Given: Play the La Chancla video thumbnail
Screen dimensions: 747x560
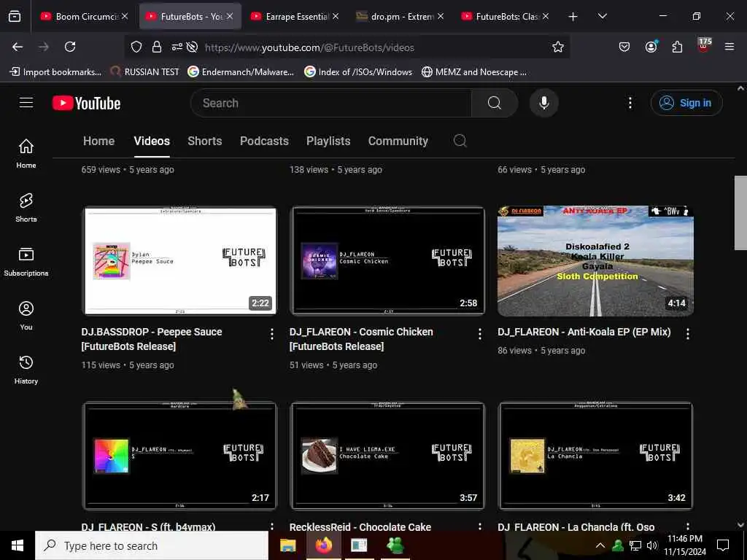Looking at the screenshot, I should click(595, 456).
